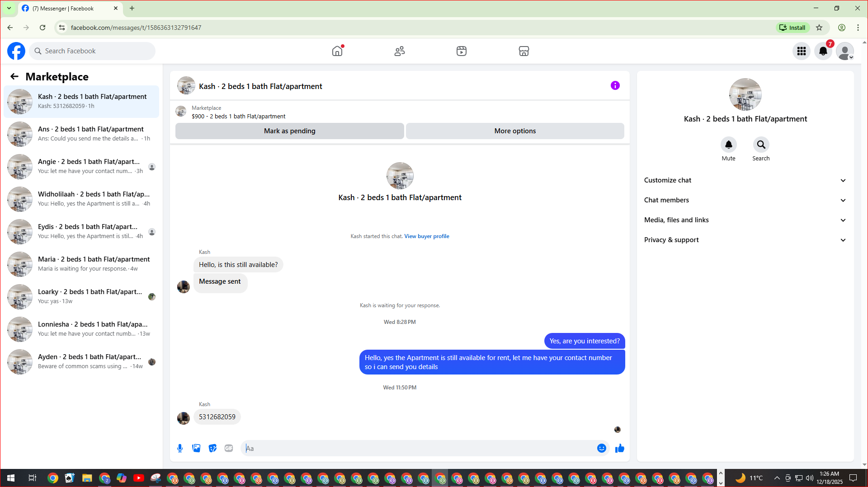868x487 pixels.
Task: Open a new browser tab
Action: point(132,8)
